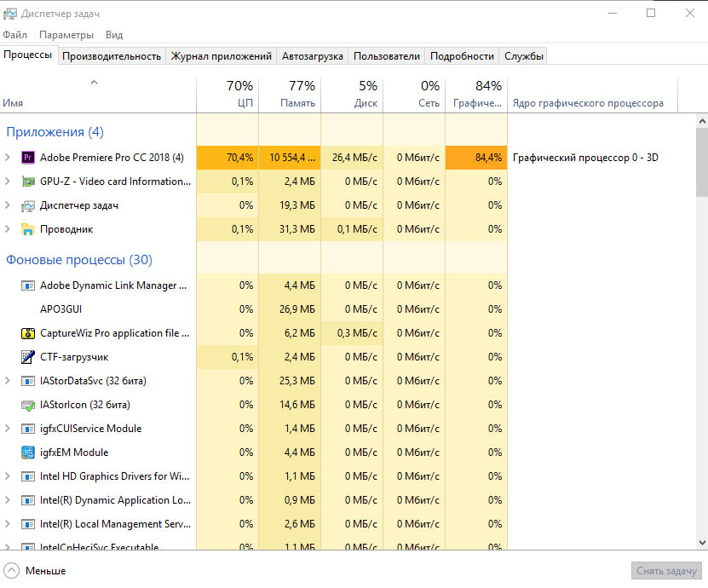The width and height of the screenshot is (708, 588).
Task: Expand the Intel(R) Dynamic Application group
Action: (7, 500)
